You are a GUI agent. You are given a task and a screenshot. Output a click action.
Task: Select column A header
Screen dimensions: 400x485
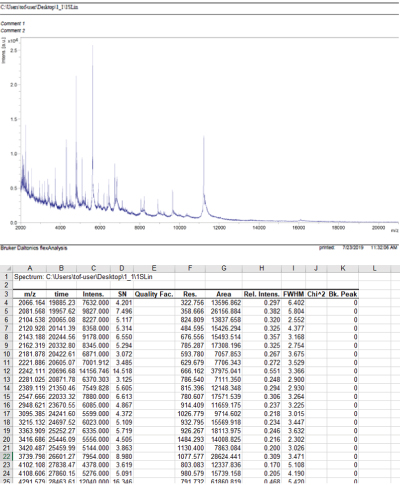[30, 269]
